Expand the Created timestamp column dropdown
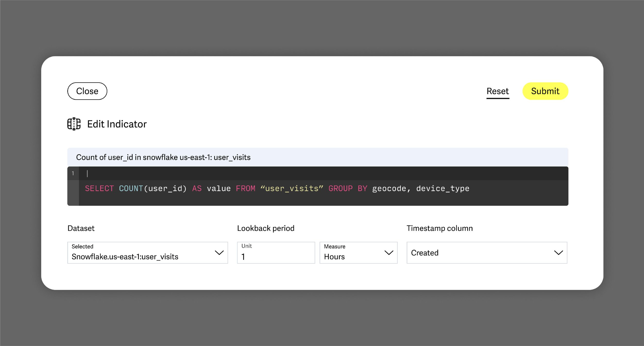 (487, 253)
